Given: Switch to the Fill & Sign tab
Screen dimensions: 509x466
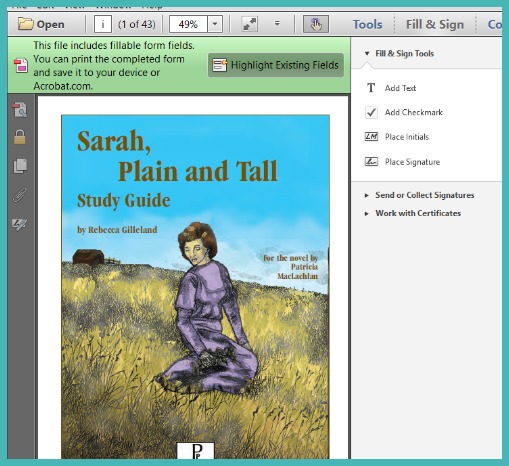Looking at the screenshot, I should (x=435, y=24).
